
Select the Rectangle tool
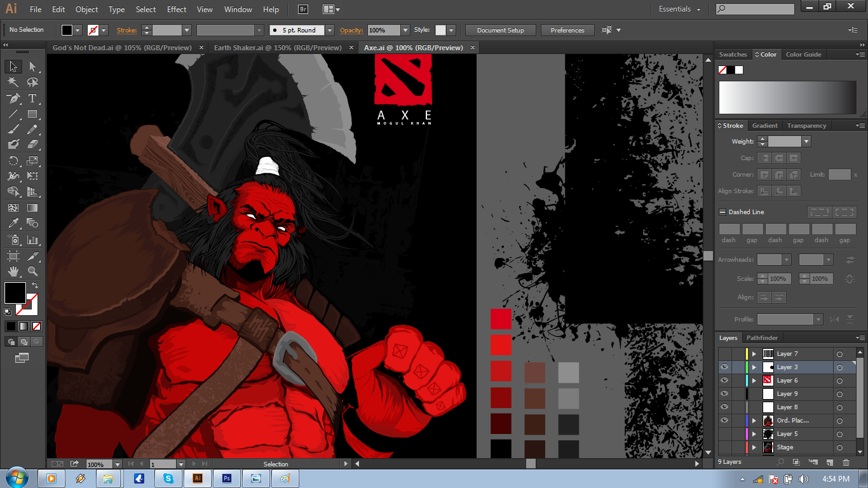[32, 114]
